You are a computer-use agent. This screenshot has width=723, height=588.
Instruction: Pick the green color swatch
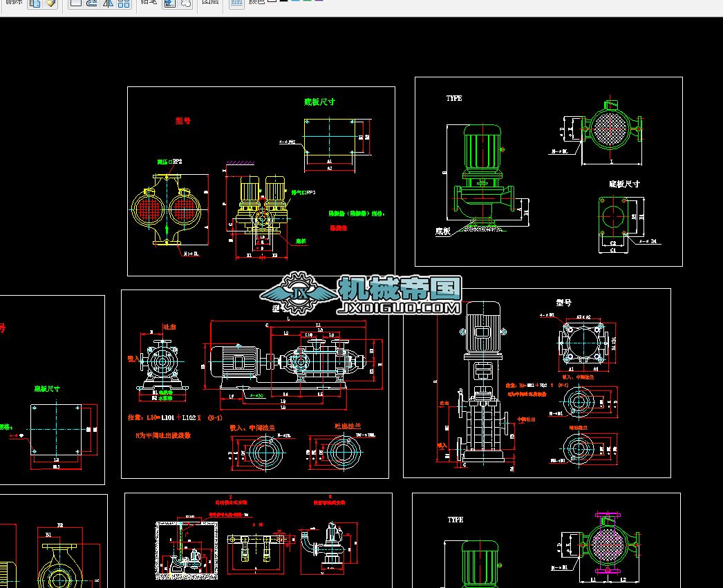(307, 1)
